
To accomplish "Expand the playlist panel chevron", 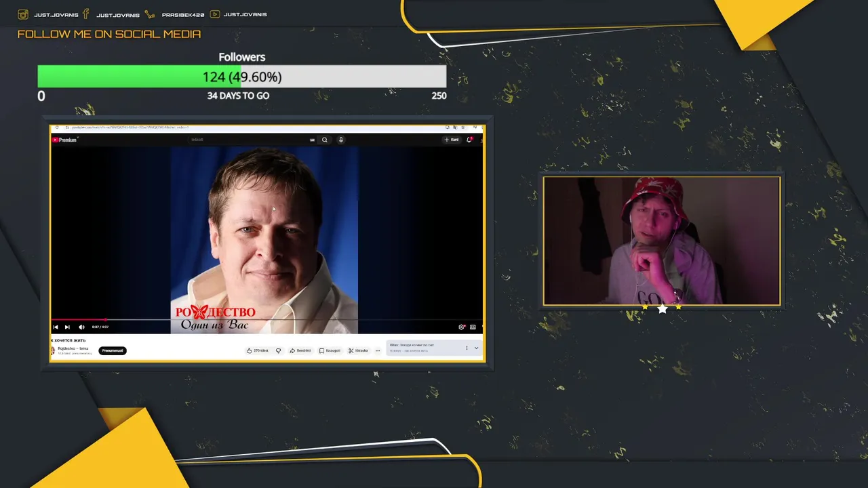I will click(x=476, y=348).
